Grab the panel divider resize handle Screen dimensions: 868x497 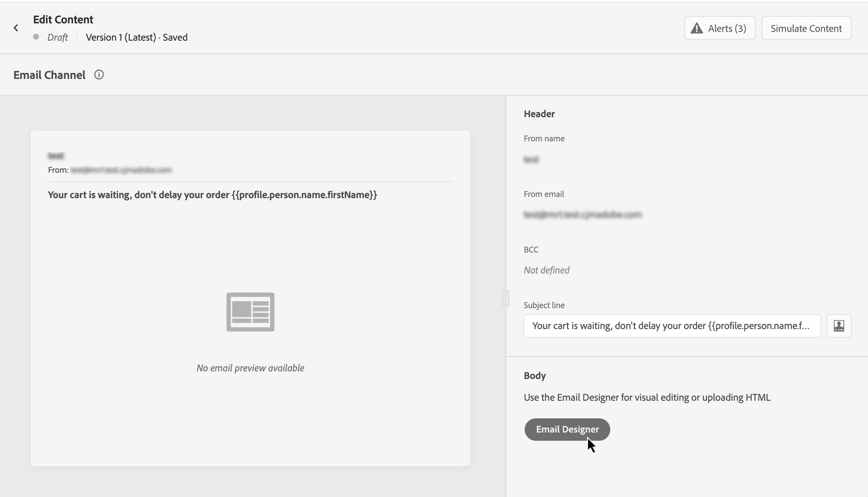coord(506,298)
